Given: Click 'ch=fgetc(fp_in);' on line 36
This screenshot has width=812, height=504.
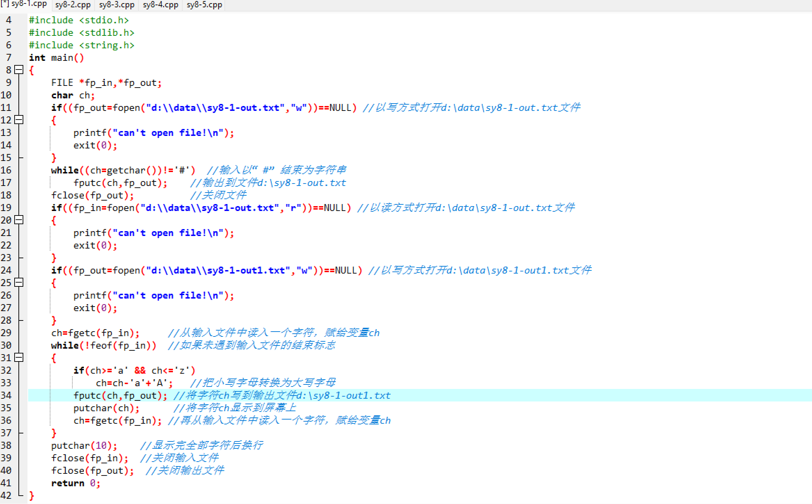Looking at the screenshot, I should pos(118,421).
